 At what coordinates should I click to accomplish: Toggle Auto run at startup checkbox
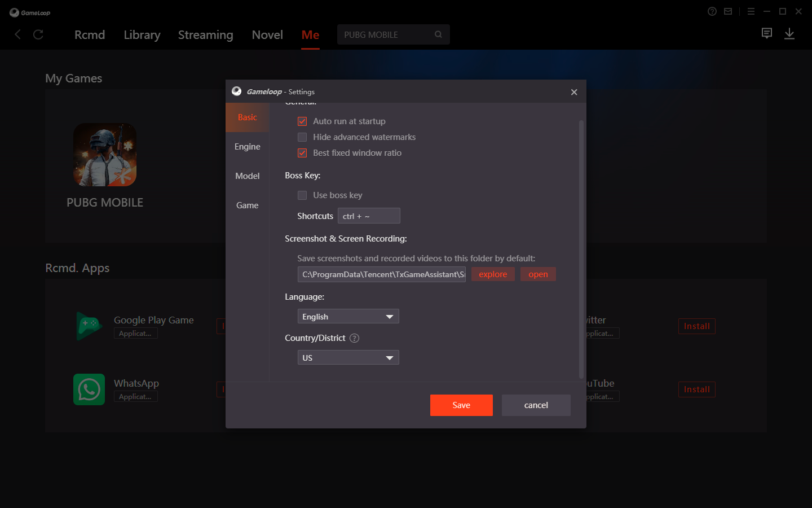(x=302, y=121)
